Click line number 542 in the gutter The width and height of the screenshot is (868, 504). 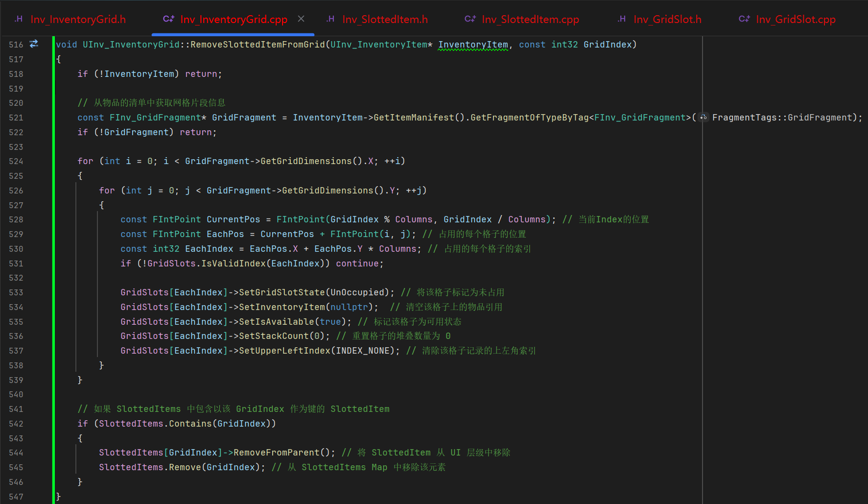coord(16,424)
